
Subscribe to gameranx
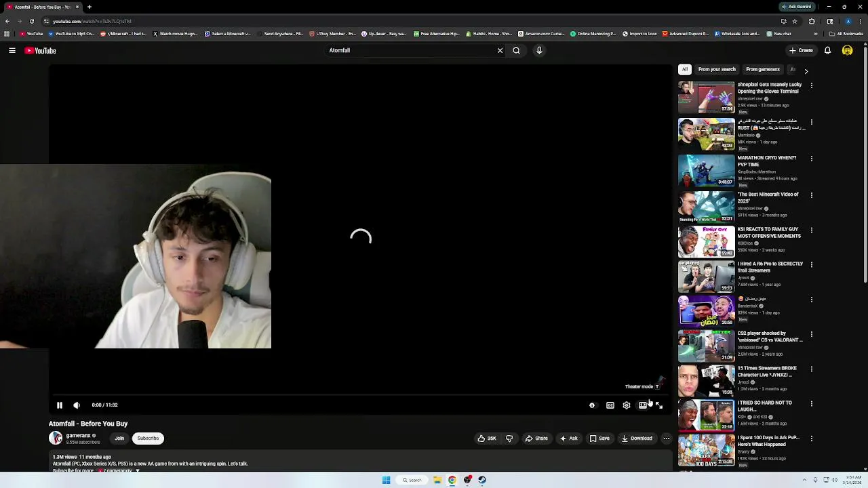tap(148, 439)
